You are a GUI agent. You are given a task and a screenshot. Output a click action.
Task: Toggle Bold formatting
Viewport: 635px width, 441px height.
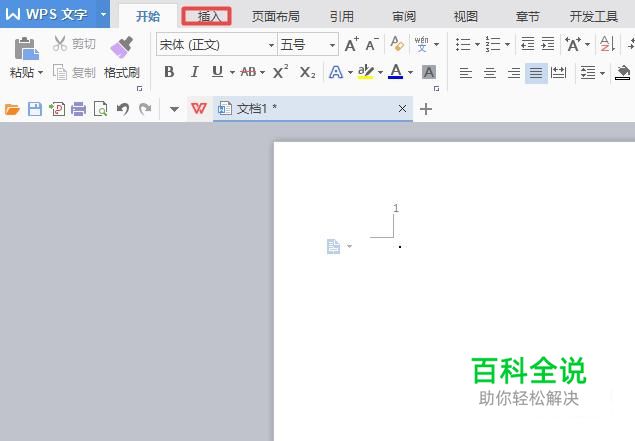coord(169,72)
